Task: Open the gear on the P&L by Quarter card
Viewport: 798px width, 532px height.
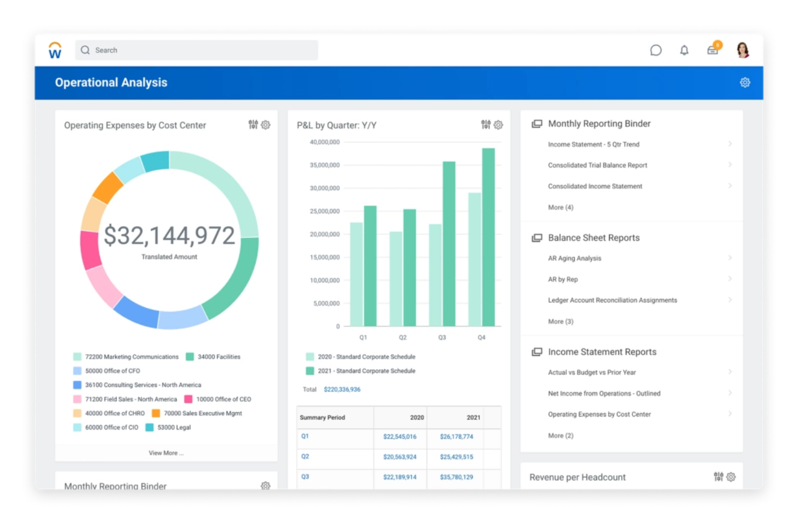Action: coord(498,125)
